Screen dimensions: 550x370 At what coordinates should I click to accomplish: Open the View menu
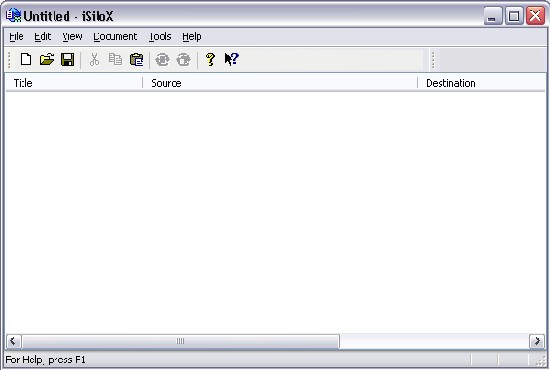pos(72,36)
